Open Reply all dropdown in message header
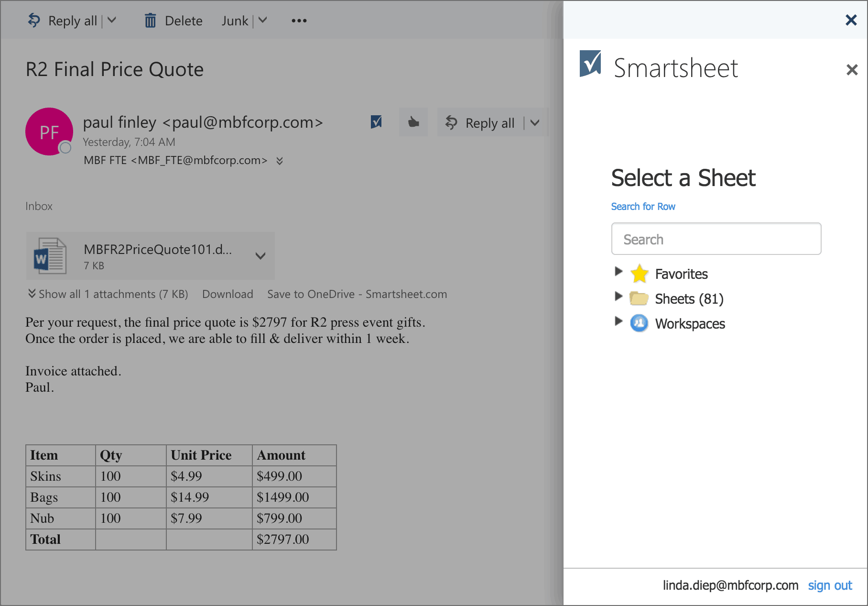Screen dimensions: 868x606 coord(535,123)
